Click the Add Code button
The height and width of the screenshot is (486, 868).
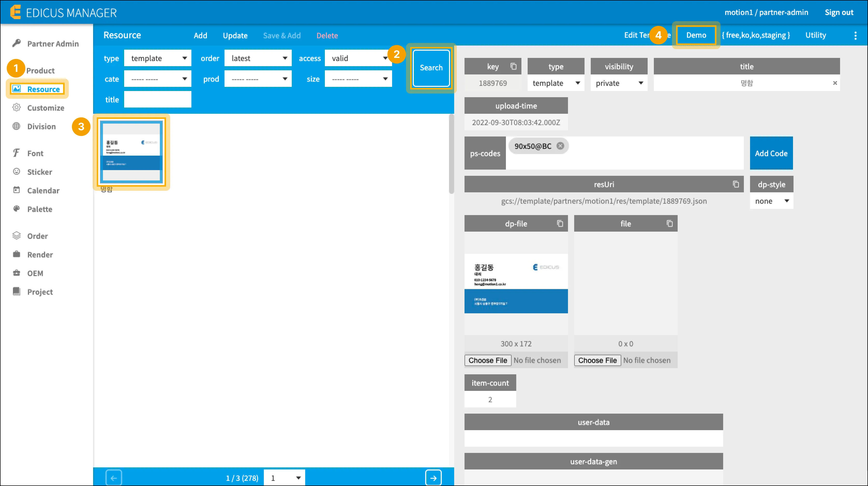[x=771, y=153]
